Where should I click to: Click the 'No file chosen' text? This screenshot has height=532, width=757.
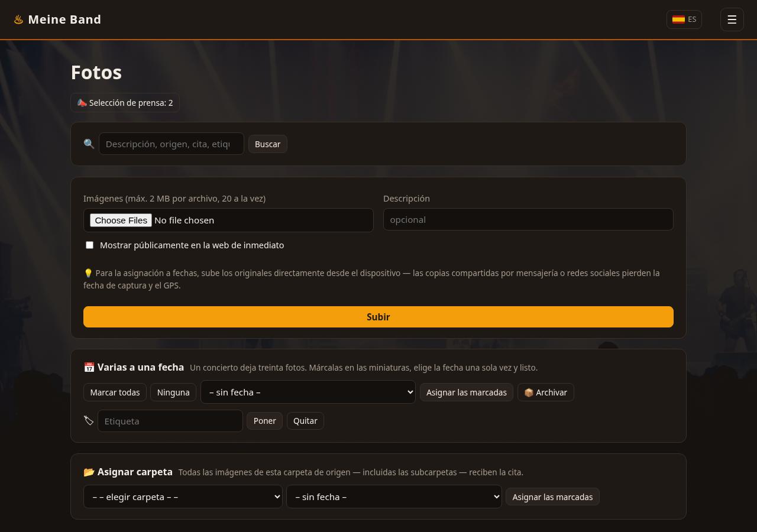tap(184, 220)
